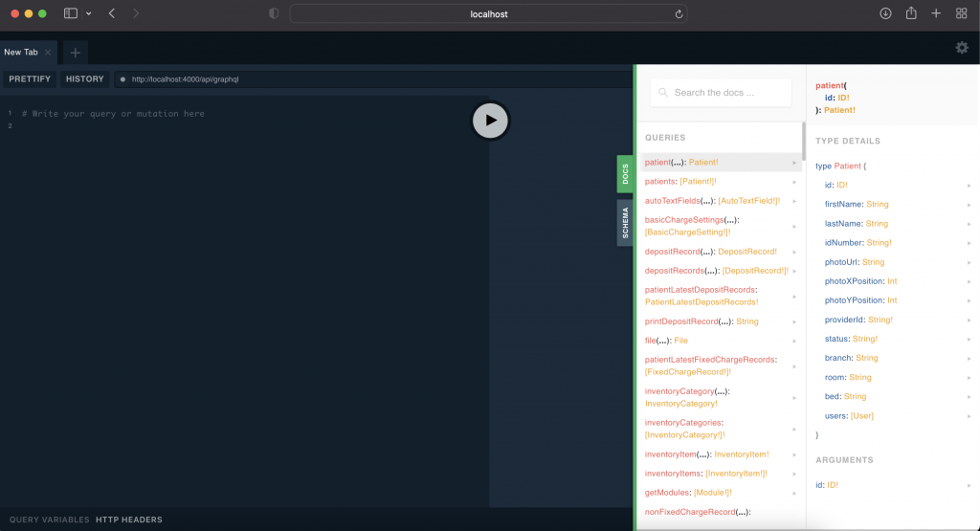Open a new Safari tab

[936, 13]
